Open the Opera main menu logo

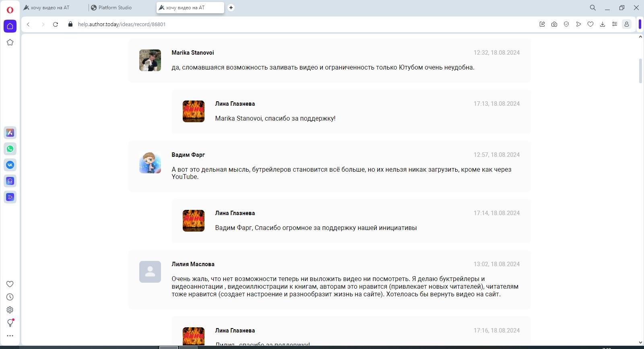[x=10, y=10]
